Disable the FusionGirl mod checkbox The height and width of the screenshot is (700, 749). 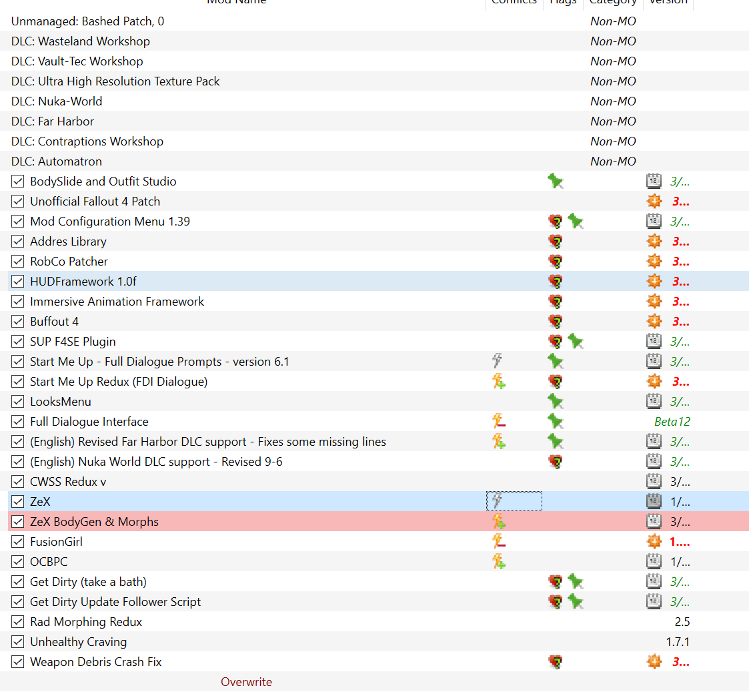click(17, 542)
